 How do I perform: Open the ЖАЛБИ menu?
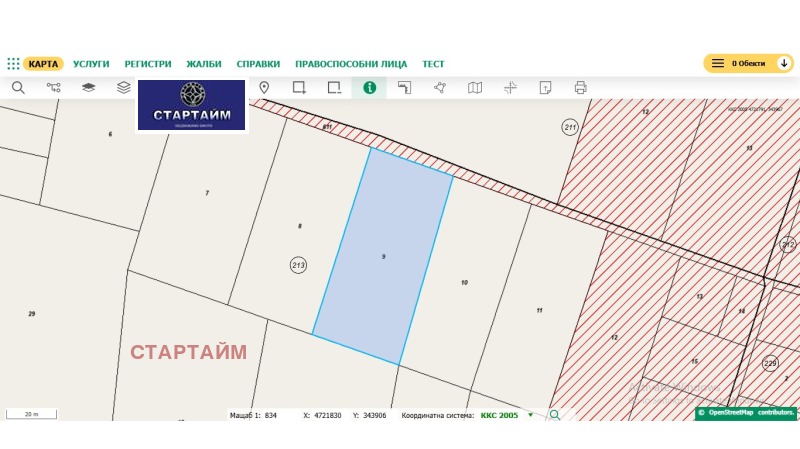tap(204, 64)
